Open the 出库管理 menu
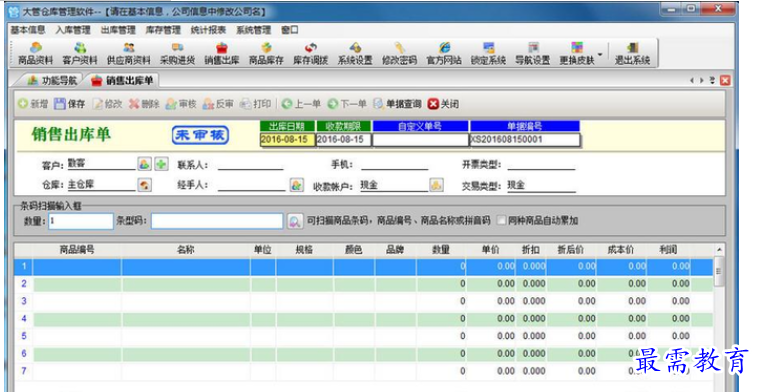 tap(118, 30)
